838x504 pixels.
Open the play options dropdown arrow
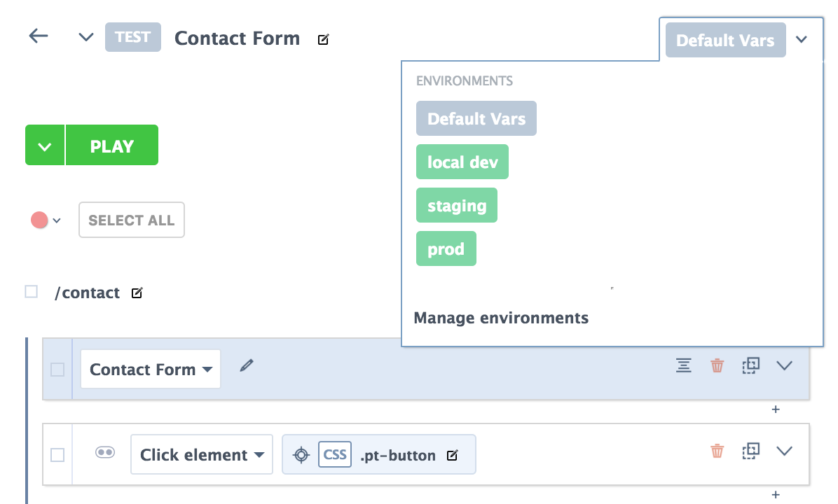tap(45, 145)
